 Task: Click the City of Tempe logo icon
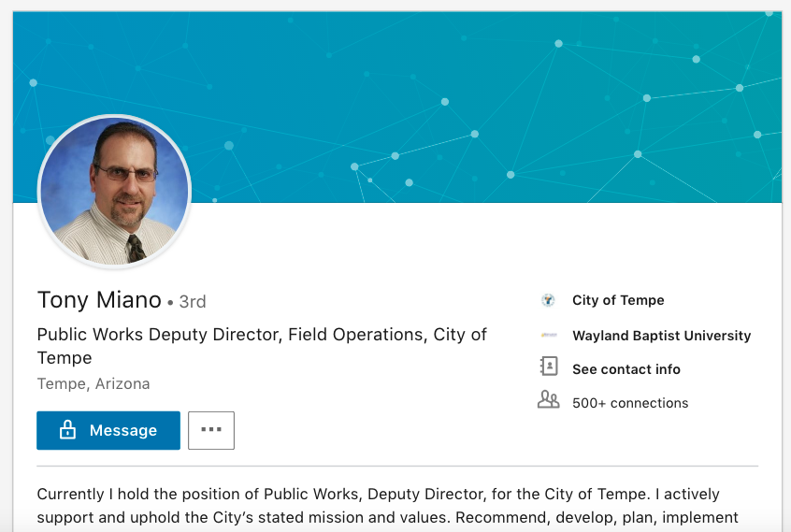coord(548,301)
